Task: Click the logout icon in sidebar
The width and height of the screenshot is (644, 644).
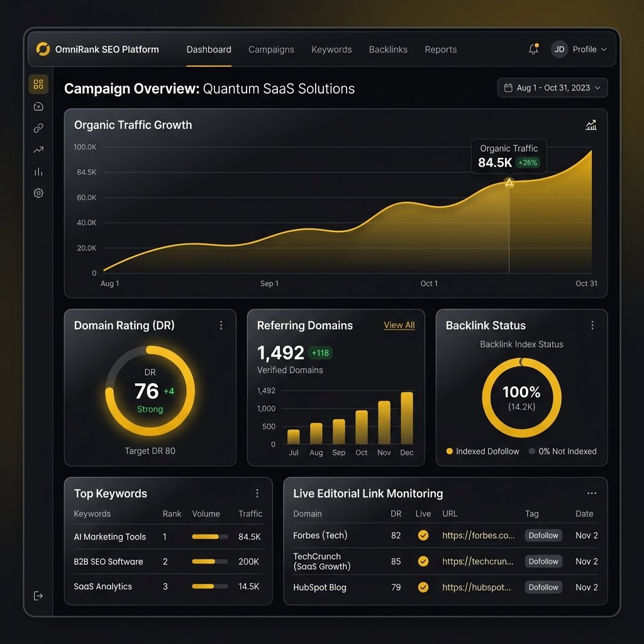Action: [38, 596]
